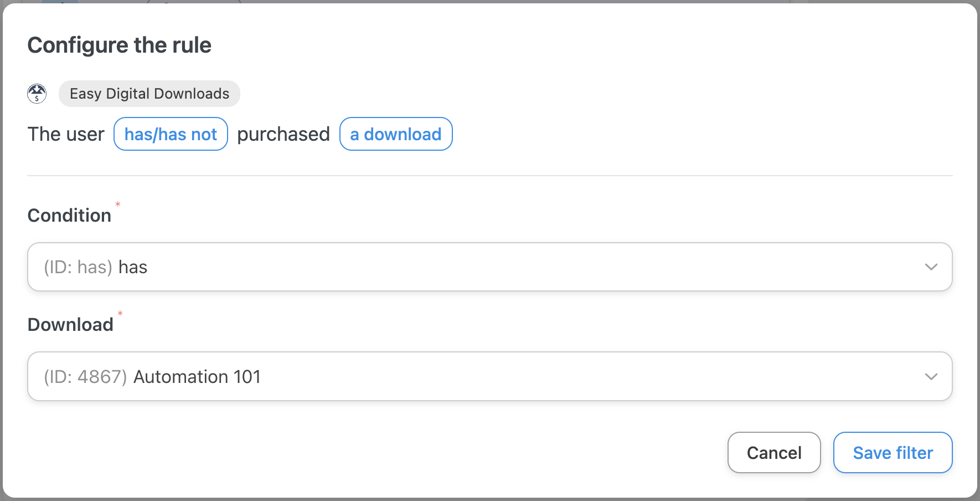
Task: Click the "The user" sentence text
Action: [x=66, y=134]
